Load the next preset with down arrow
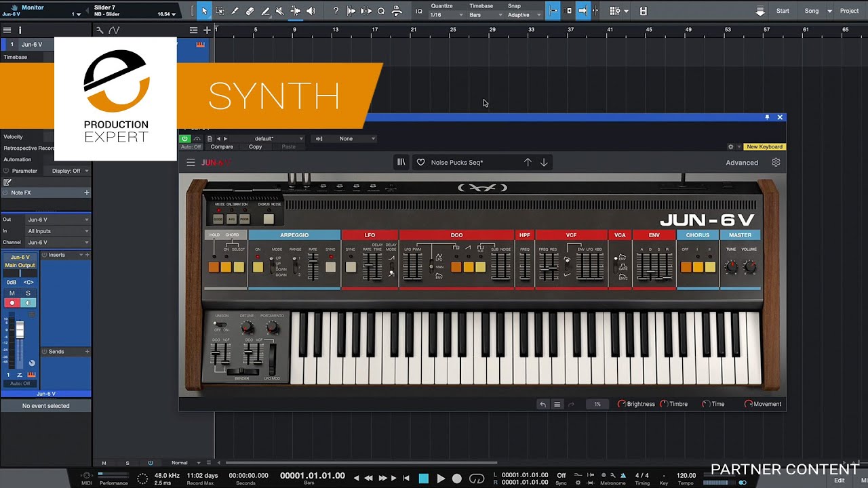 click(x=544, y=163)
